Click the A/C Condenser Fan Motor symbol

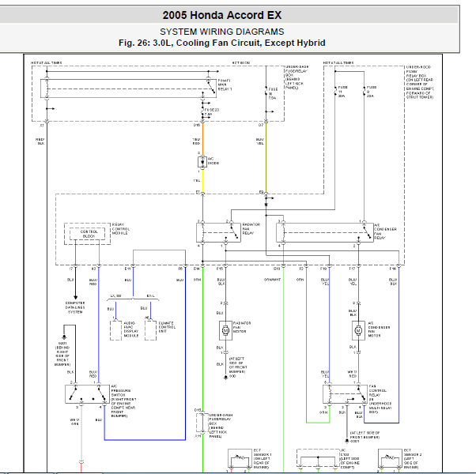click(358, 330)
